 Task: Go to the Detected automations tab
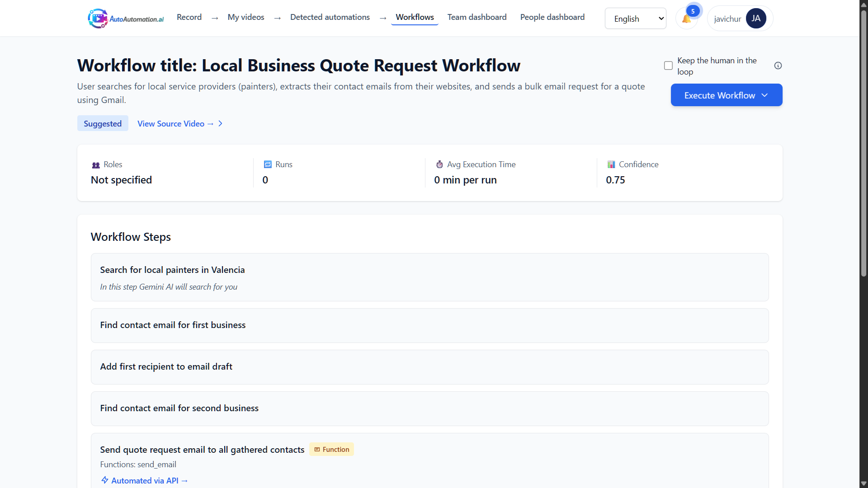pyautogui.click(x=330, y=17)
